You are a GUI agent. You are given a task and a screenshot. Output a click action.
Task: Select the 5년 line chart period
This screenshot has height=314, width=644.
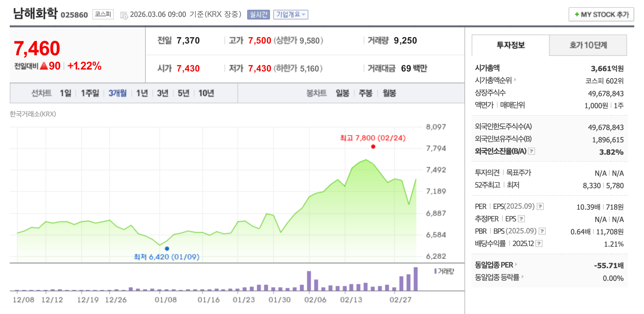tap(183, 93)
